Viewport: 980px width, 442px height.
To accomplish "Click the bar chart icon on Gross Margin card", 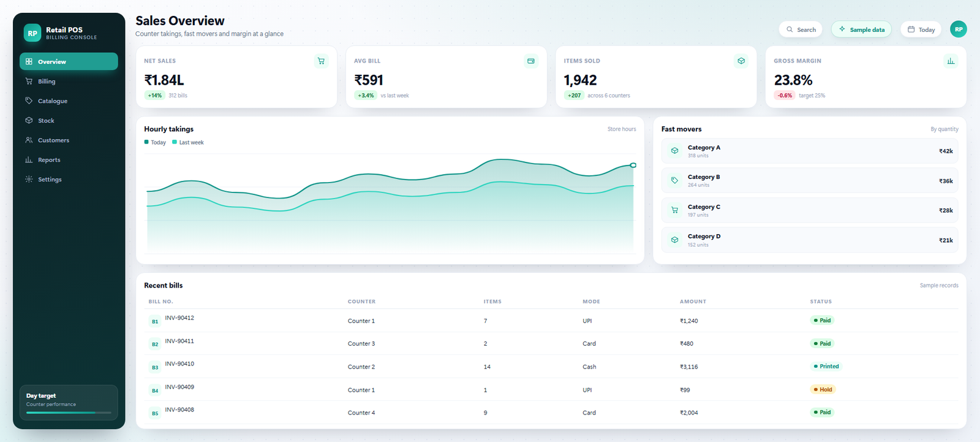I will click(951, 61).
